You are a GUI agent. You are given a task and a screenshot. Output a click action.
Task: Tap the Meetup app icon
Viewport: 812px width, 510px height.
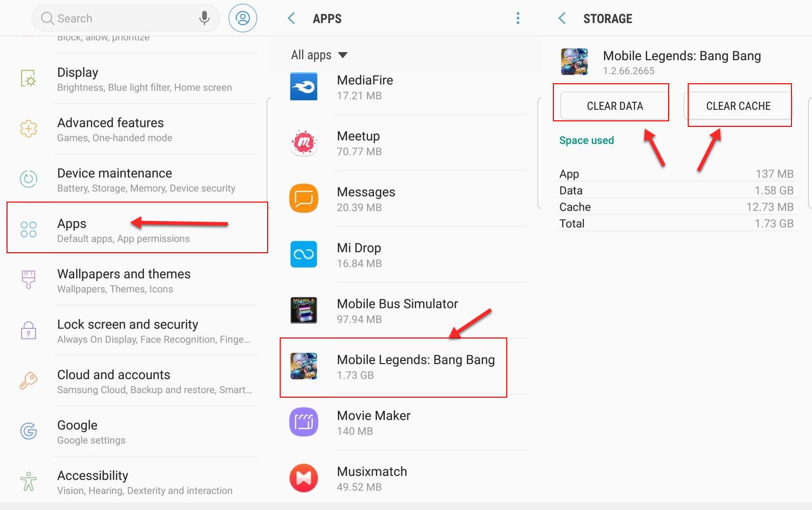click(x=304, y=143)
